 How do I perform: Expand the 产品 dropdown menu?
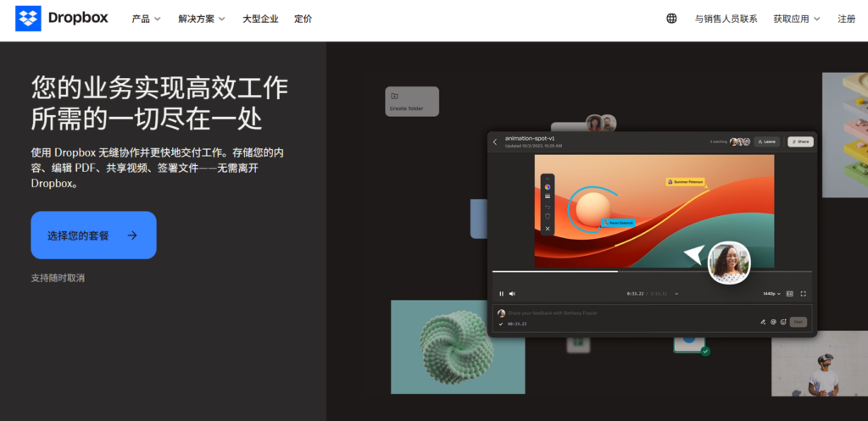[x=146, y=19]
